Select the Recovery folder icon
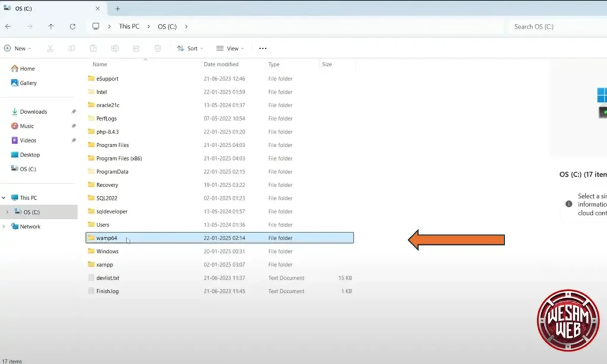Image resolution: width=607 pixels, height=364 pixels. tap(91, 185)
